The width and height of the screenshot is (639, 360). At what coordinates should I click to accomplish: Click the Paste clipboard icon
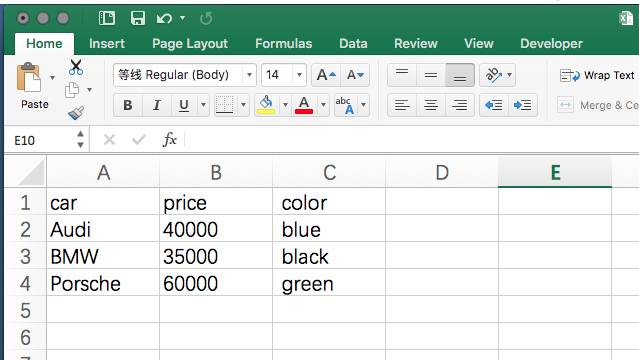(29, 77)
